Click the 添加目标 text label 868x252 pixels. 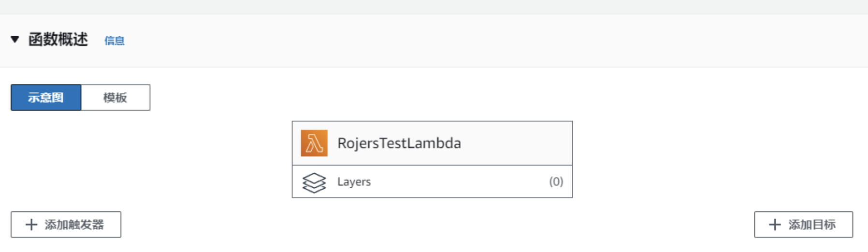[812, 224]
